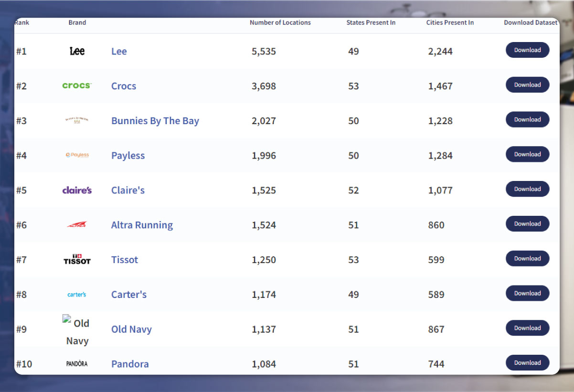574x392 pixels.
Task: Click the #7 rank cell
Action: click(x=21, y=260)
